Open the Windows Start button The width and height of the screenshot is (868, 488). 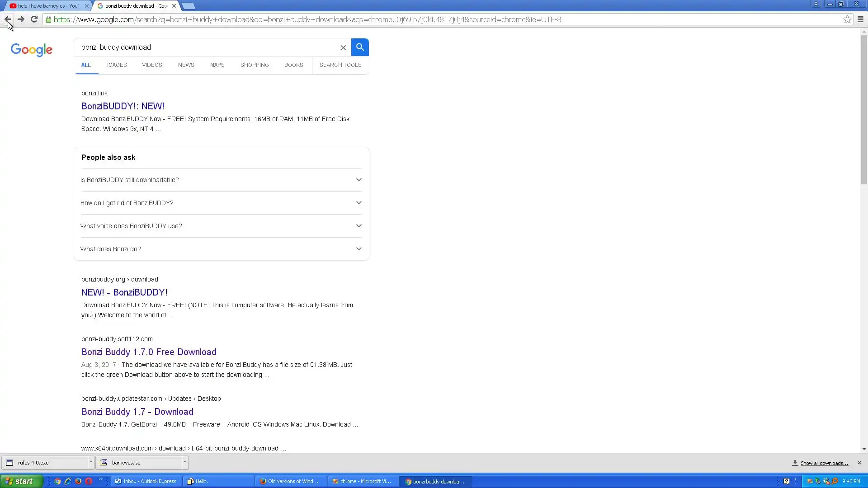coord(21,481)
